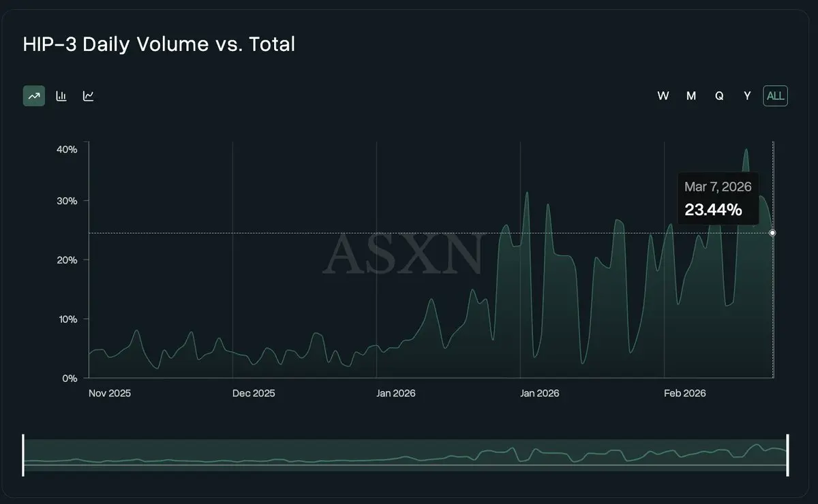Click the Mar 7, 2026 data point marker
This screenshot has width=818, height=504.
click(x=772, y=233)
